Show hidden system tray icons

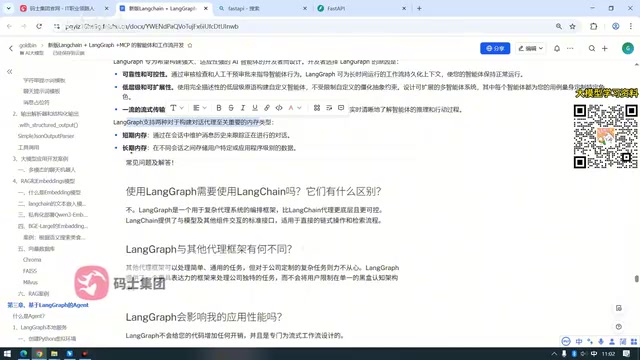[554, 354]
